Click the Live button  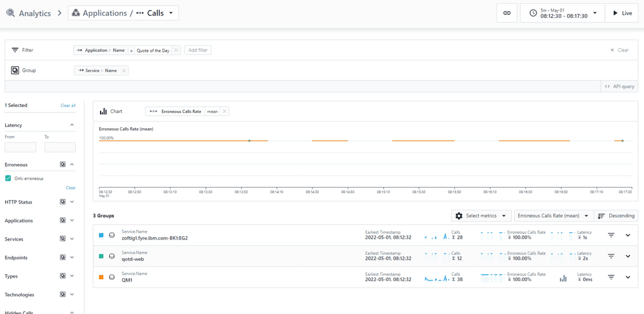tap(621, 13)
